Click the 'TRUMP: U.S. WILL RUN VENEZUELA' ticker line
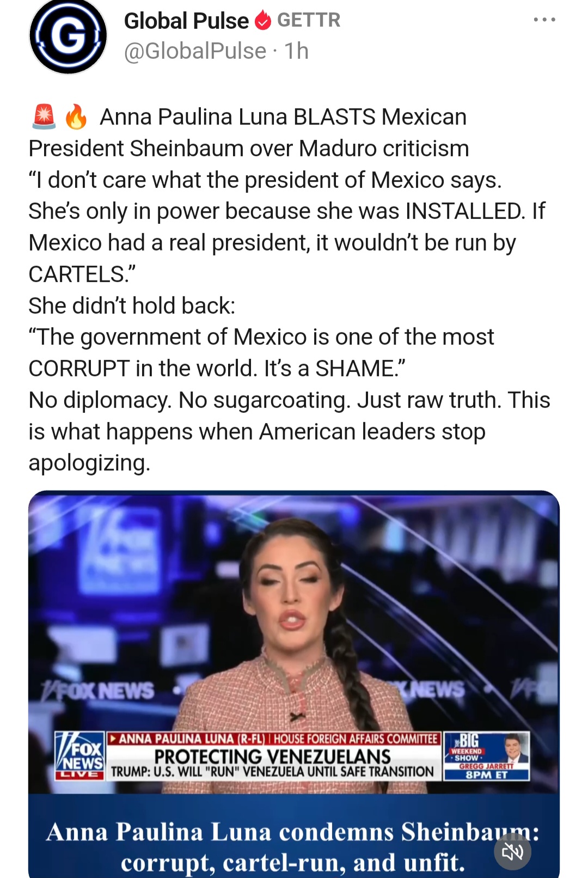Image resolution: width=588 pixels, height=878 pixels. pyautogui.click(x=273, y=772)
